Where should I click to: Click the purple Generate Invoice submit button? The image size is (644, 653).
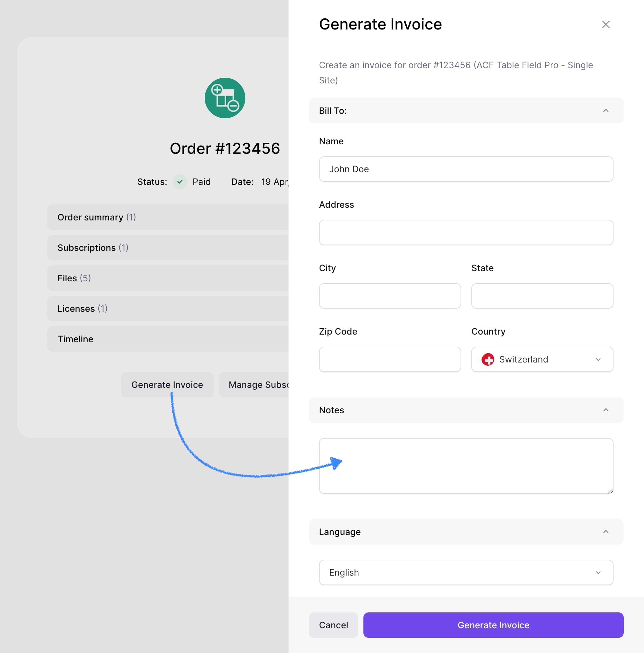493,625
